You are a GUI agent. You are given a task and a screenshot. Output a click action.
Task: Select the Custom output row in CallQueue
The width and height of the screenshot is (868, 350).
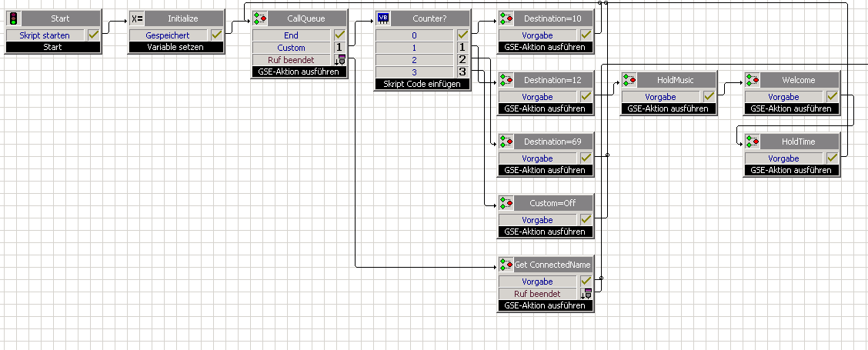click(291, 48)
